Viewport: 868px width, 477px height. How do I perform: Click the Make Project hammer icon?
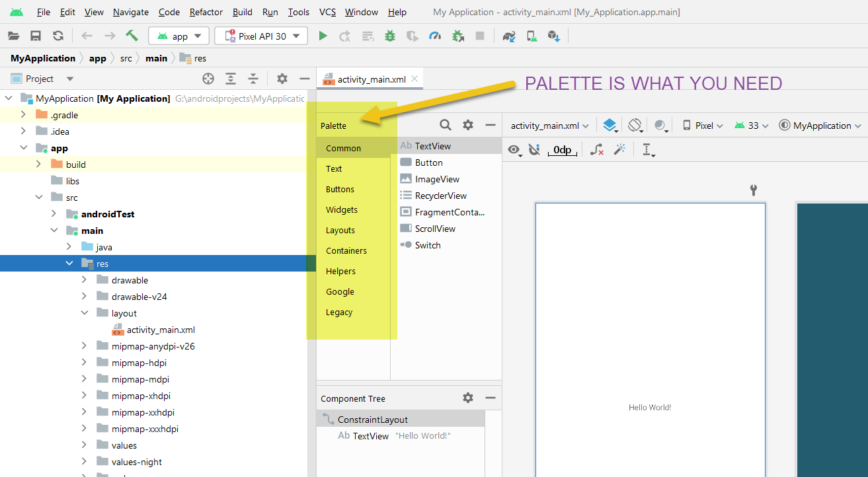coord(132,36)
